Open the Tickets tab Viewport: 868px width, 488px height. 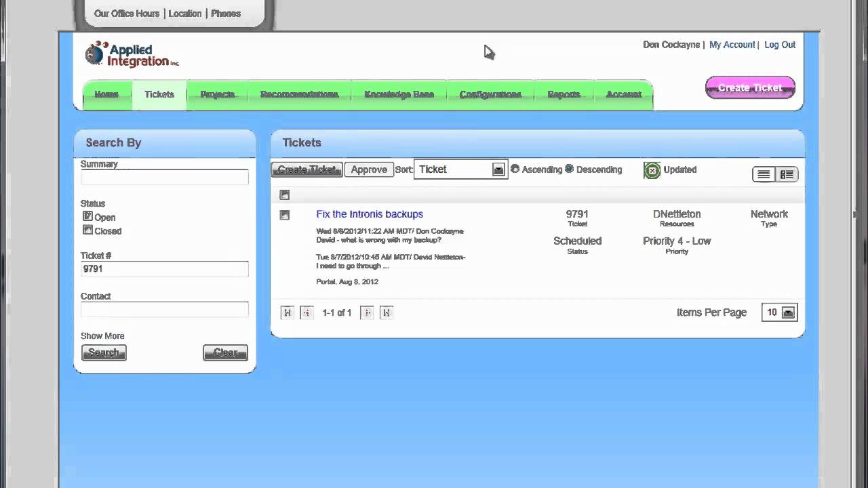(x=159, y=95)
